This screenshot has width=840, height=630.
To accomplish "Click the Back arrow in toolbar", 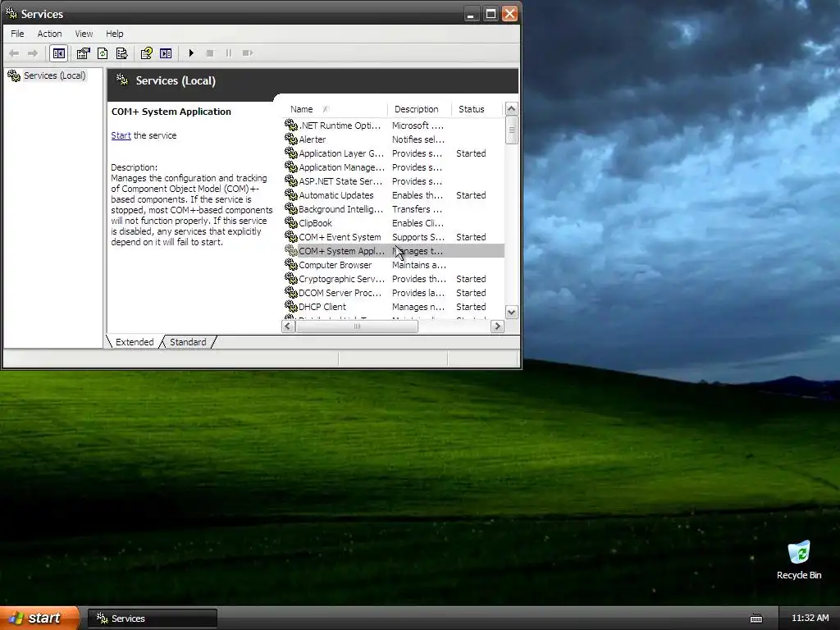I will click(x=15, y=53).
